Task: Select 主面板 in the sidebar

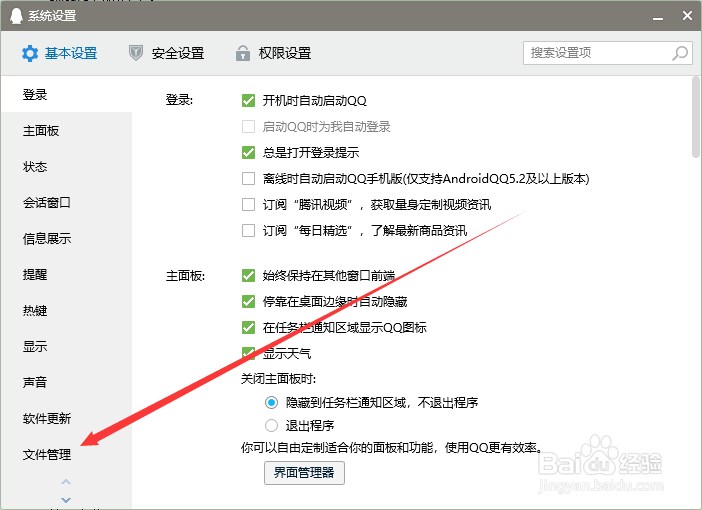Action: (x=67, y=131)
